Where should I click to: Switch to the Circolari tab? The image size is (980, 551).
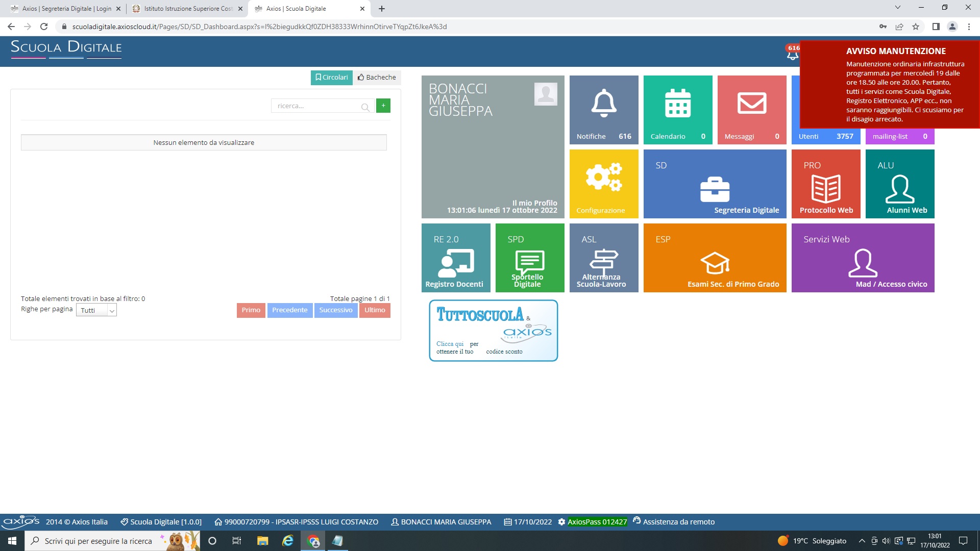(x=331, y=78)
